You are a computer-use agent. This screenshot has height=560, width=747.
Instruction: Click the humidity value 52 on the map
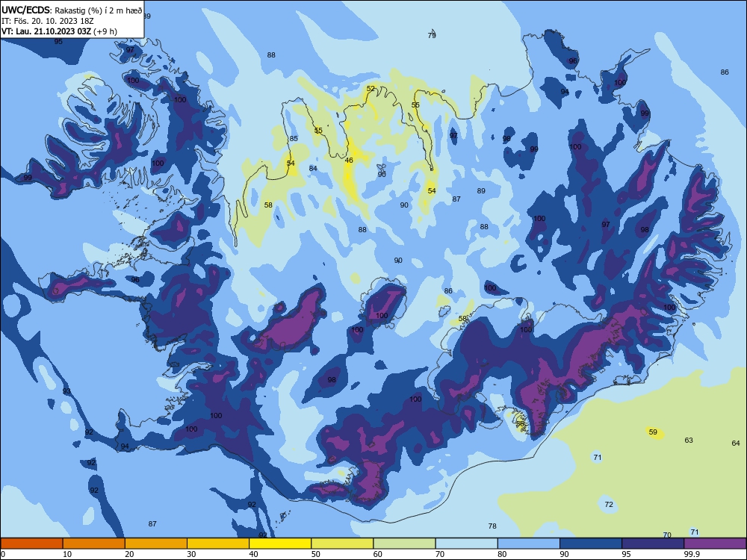point(371,89)
